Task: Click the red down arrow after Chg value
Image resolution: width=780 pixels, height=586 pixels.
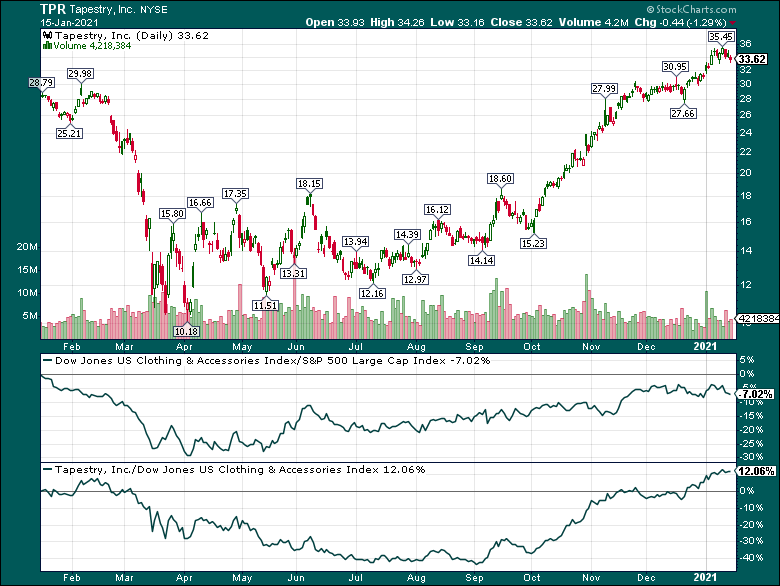Action: click(733, 23)
